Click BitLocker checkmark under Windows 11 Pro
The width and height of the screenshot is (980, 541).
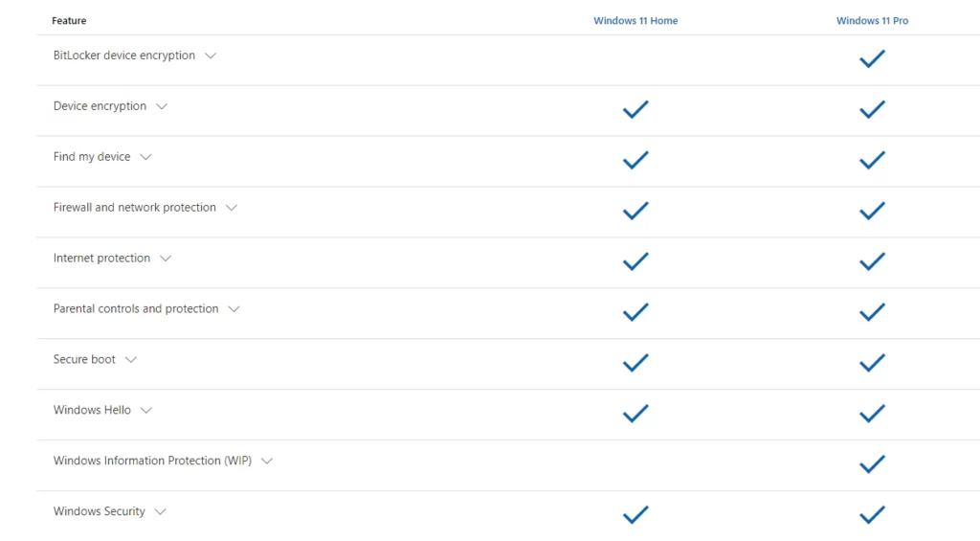pyautogui.click(x=872, y=58)
